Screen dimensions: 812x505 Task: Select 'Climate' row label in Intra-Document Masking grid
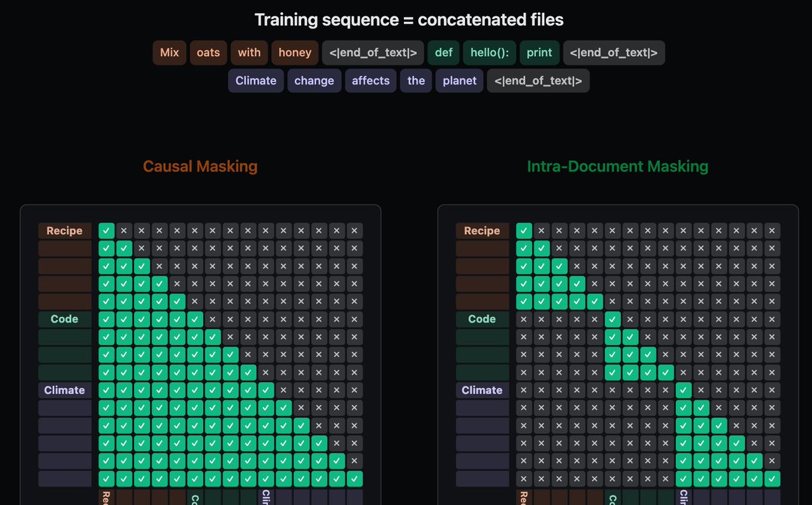(482, 390)
